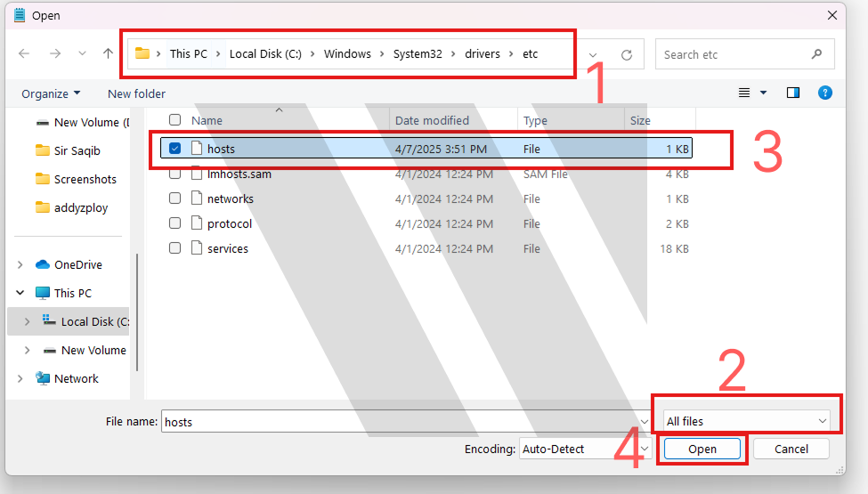Uncheck the hosts file checkbox

(174, 149)
